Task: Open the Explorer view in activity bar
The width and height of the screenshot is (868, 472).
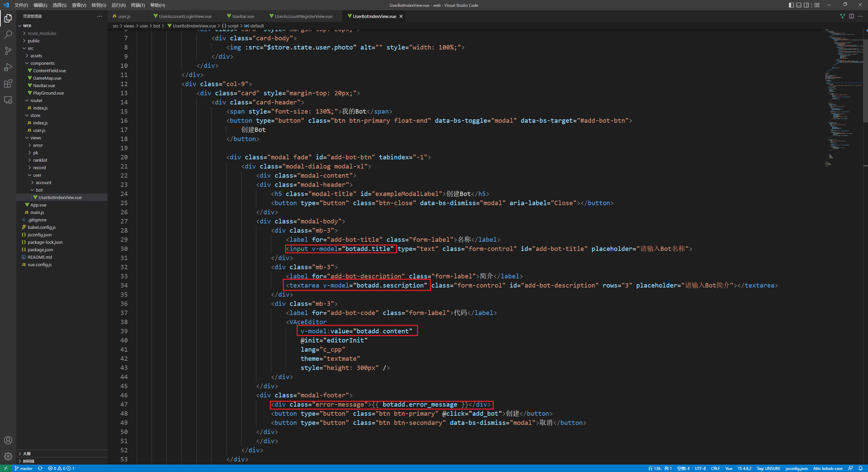Action: 8,18
